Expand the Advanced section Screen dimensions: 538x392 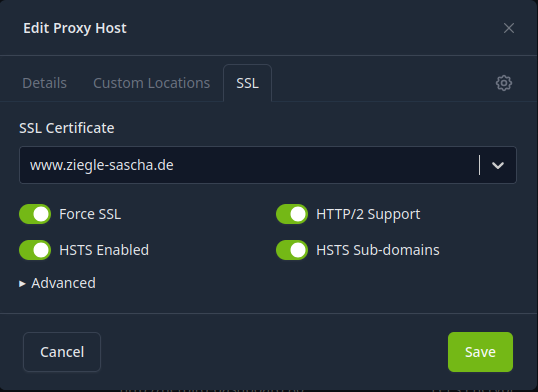click(x=57, y=283)
